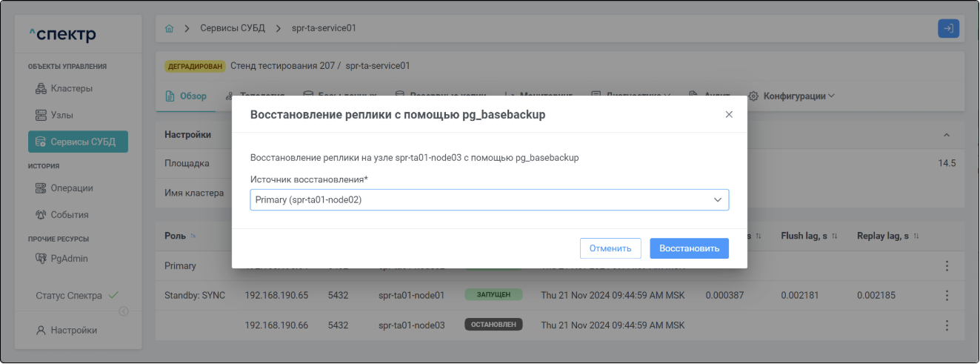Click the Настройки user icon
The height and width of the screenshot is (364, 980).
(41, 330)
